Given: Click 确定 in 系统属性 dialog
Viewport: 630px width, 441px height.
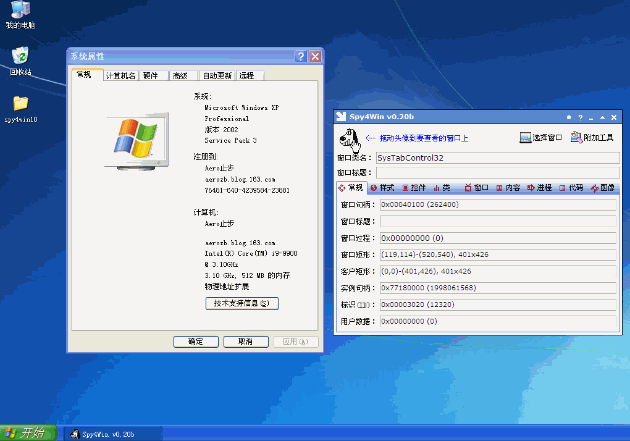Looking at the screenshot, I should pyautogui.click(x=196, y=342).
